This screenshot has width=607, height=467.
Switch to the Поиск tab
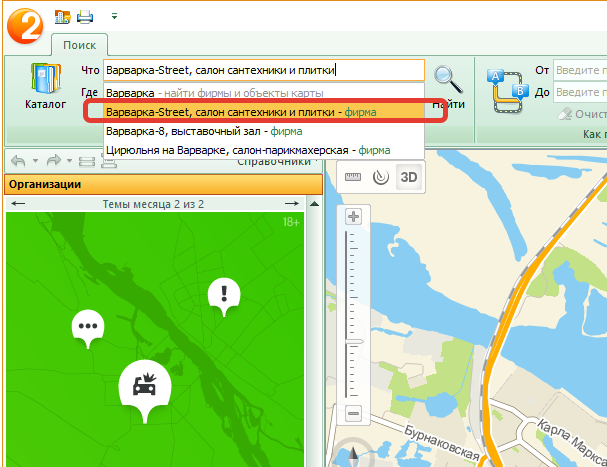pyautogui.click(x=79, y=45)
